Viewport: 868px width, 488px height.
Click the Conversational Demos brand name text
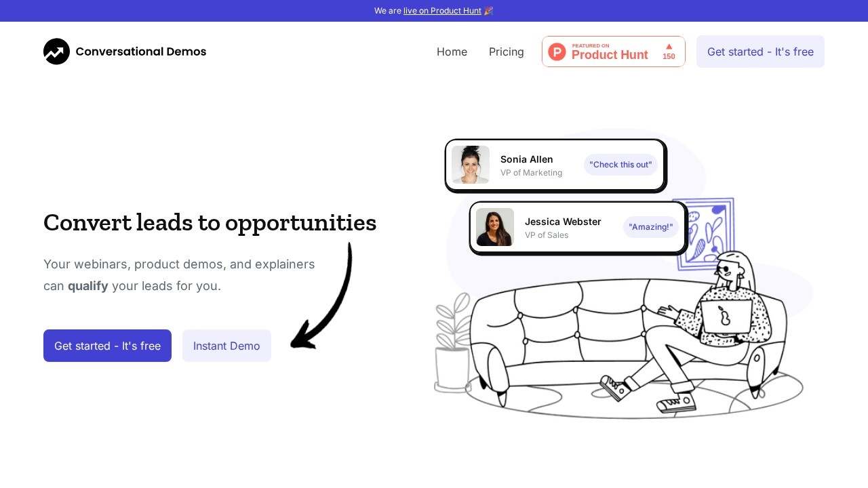[141, 52]
